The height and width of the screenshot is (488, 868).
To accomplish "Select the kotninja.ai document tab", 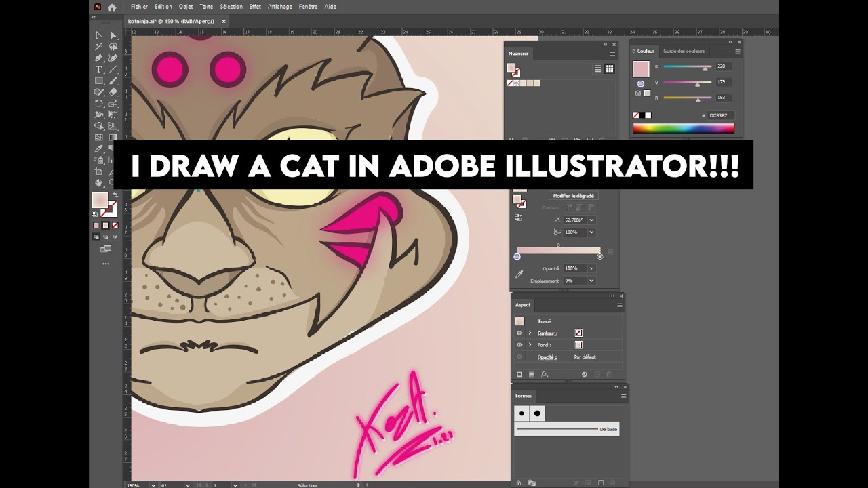I will click(177, 22).
